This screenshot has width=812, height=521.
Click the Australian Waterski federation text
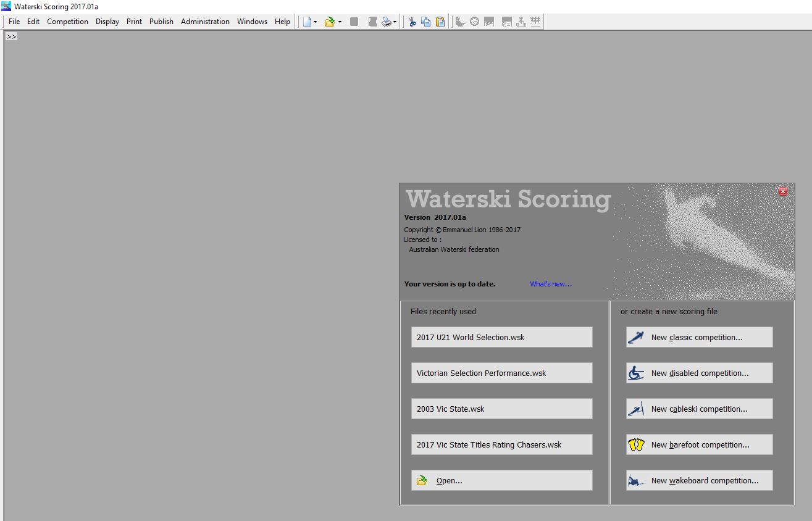[454, 249]
